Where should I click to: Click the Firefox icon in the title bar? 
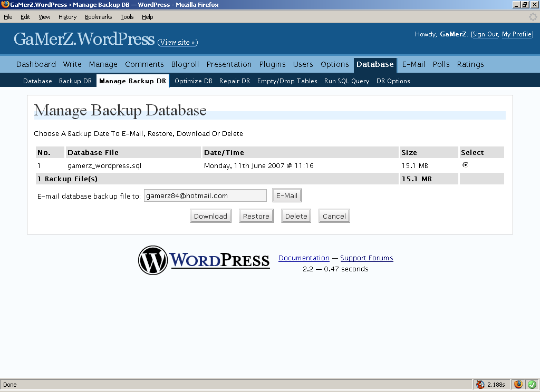coord(5,4)
